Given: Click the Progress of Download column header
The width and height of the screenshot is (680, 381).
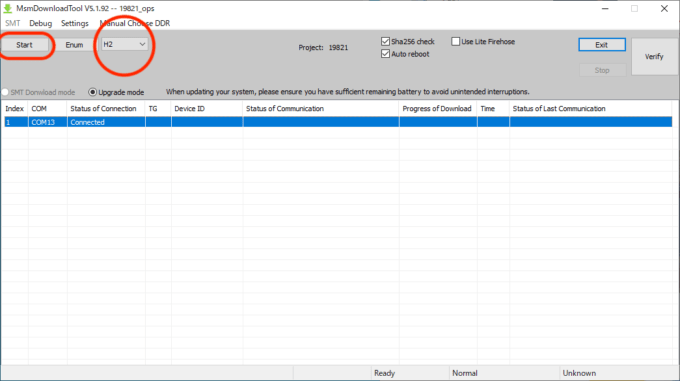Looking at the screenshot, I should point(438,109).
